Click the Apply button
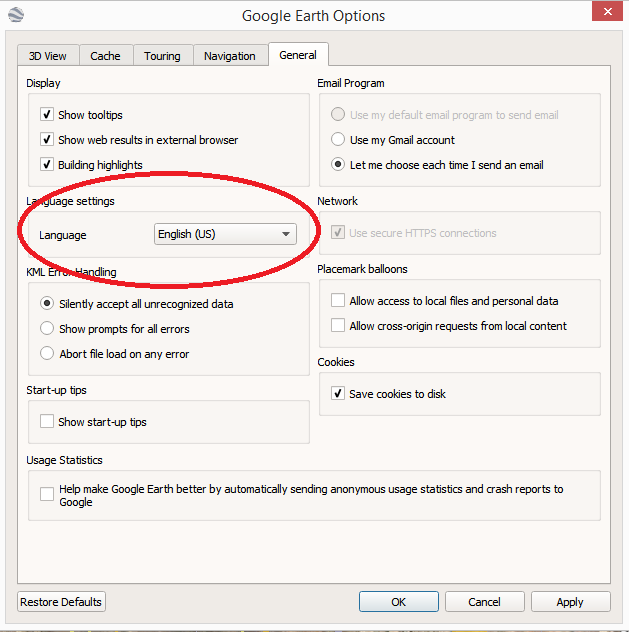This screenshot has height=632, width=629. (570, 602)
